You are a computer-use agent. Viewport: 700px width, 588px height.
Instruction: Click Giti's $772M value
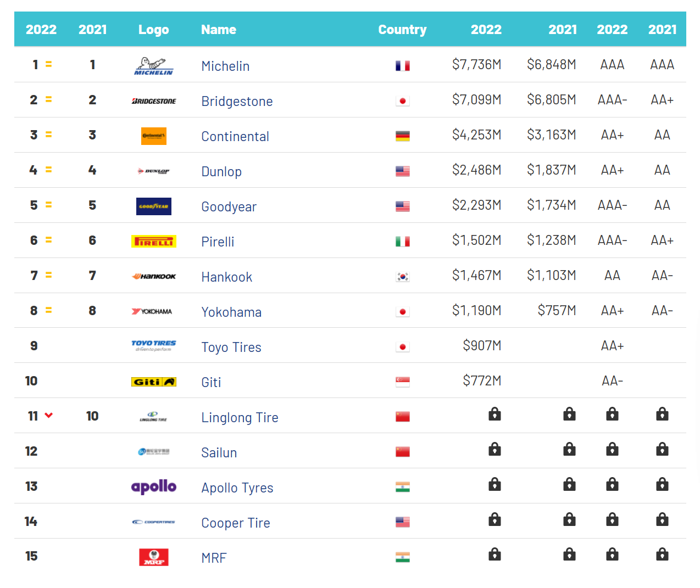point(482,380)
